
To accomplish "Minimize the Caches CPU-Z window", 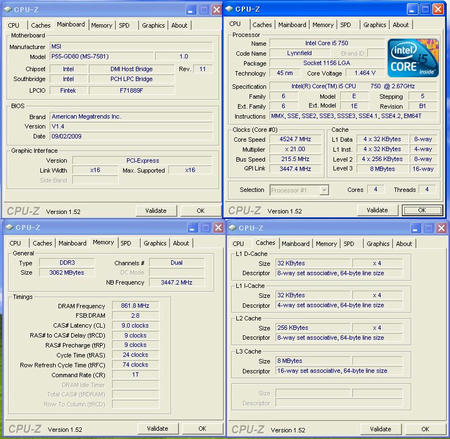I will pyautogui.click(x=415, y=228).
